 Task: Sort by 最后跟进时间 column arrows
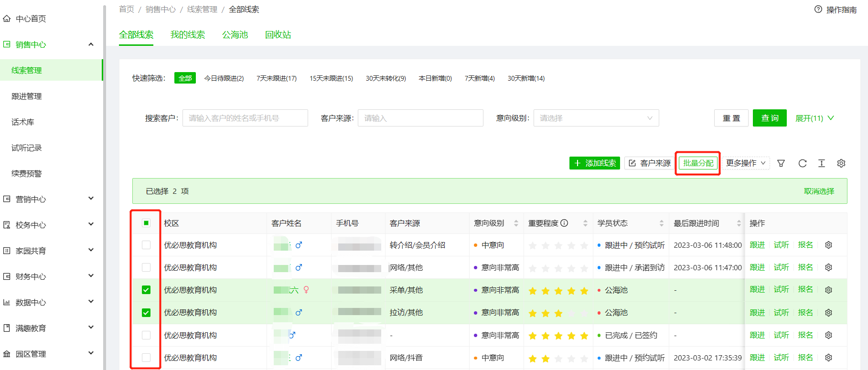point(739,223)
